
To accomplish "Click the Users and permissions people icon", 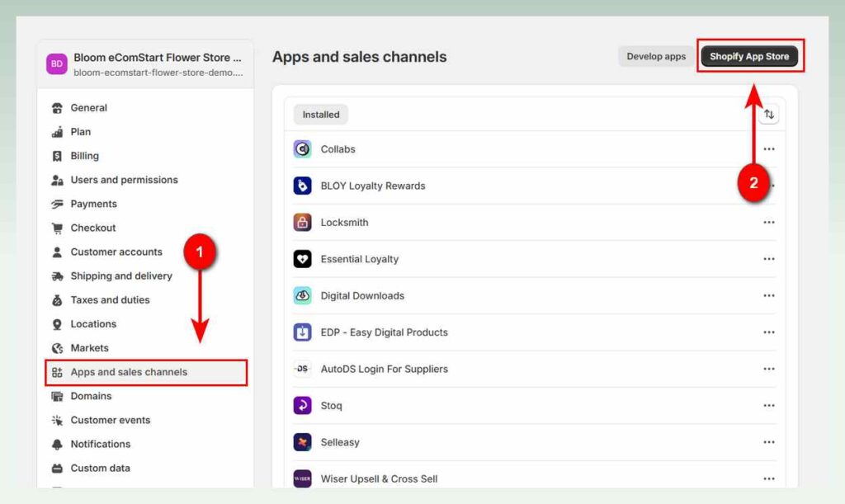I will coord(57,180).
